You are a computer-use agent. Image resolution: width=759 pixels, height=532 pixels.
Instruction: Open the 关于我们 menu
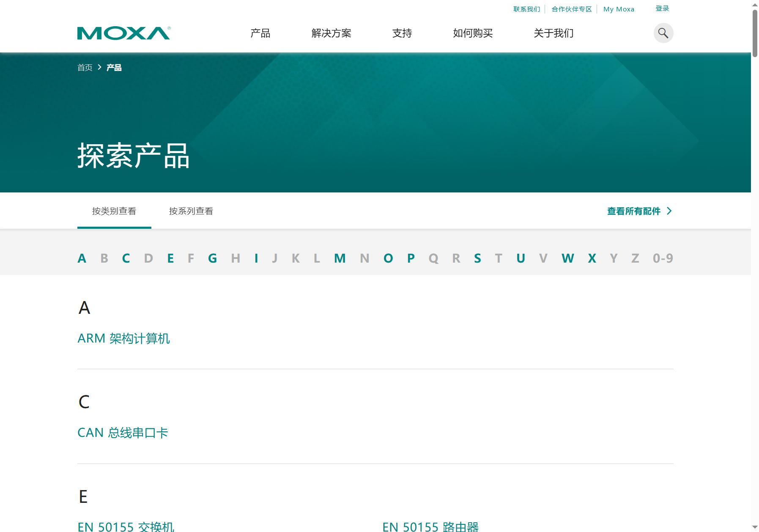pos(553,33)
